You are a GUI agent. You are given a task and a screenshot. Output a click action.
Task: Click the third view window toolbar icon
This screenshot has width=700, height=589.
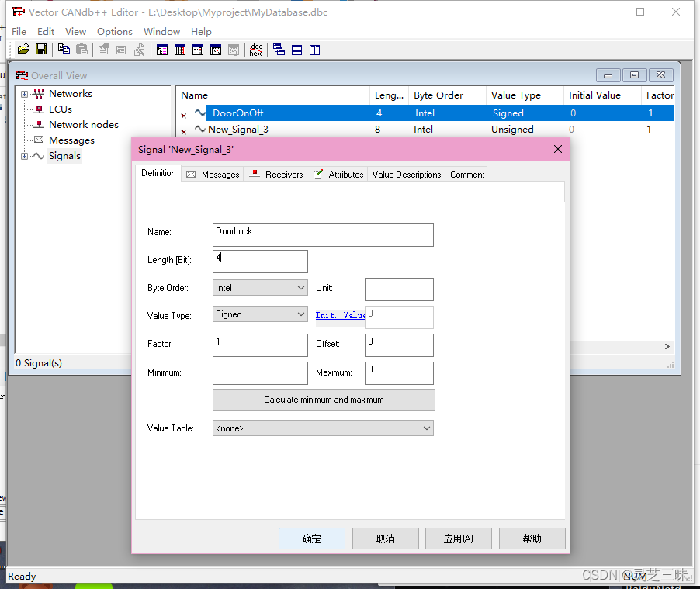tap(198, 50)
